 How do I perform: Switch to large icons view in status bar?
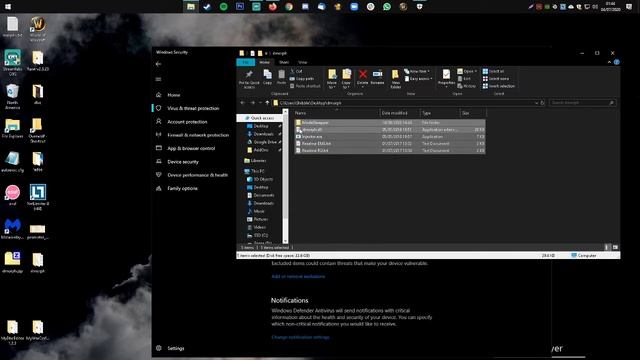pyautogui.click(x=615, y=247)
